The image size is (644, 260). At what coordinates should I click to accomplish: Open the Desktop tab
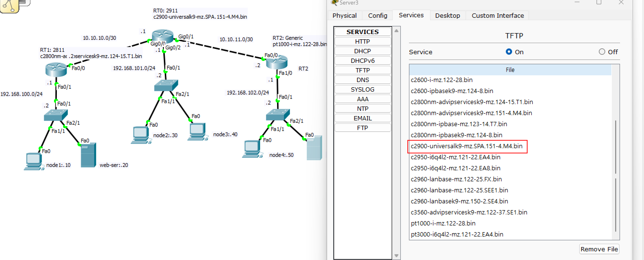447,16
